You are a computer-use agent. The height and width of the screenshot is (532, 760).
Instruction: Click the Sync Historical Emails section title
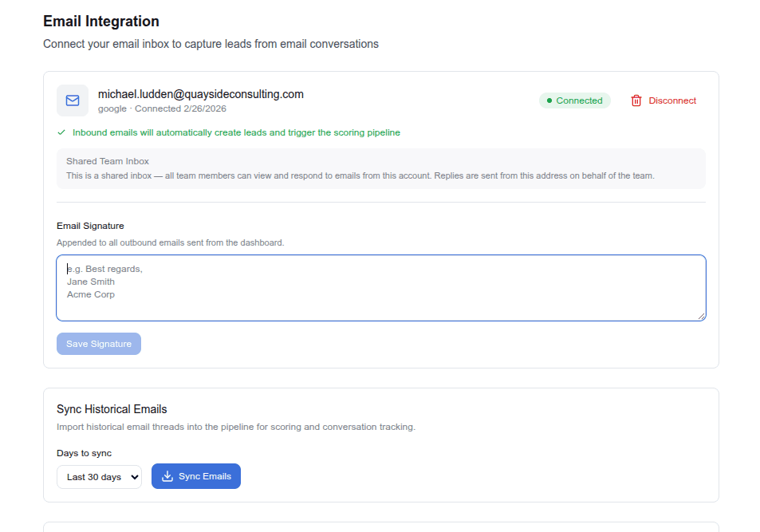[x=112, y=408]
